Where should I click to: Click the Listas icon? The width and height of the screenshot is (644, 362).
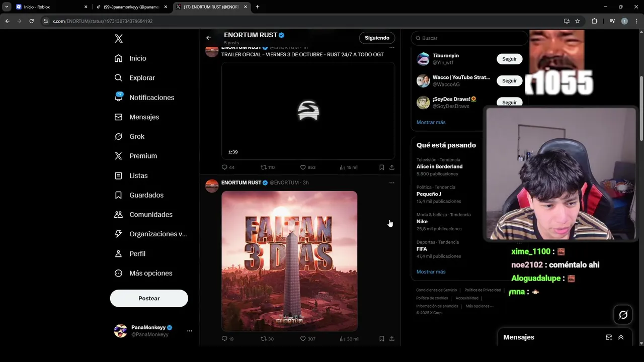119,175
